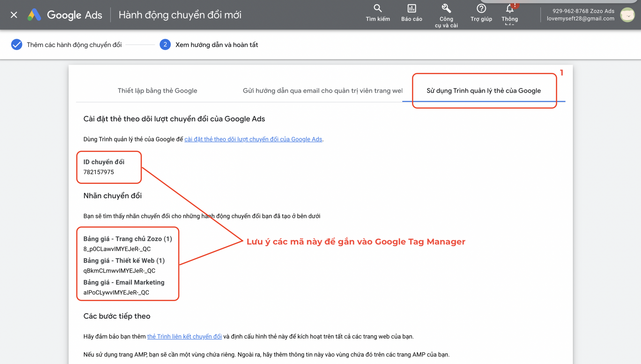This screenshot has height=364, width=641.
Task: Go to step Thêm các hành động chuyển đổi
Action: click(74, 45)
